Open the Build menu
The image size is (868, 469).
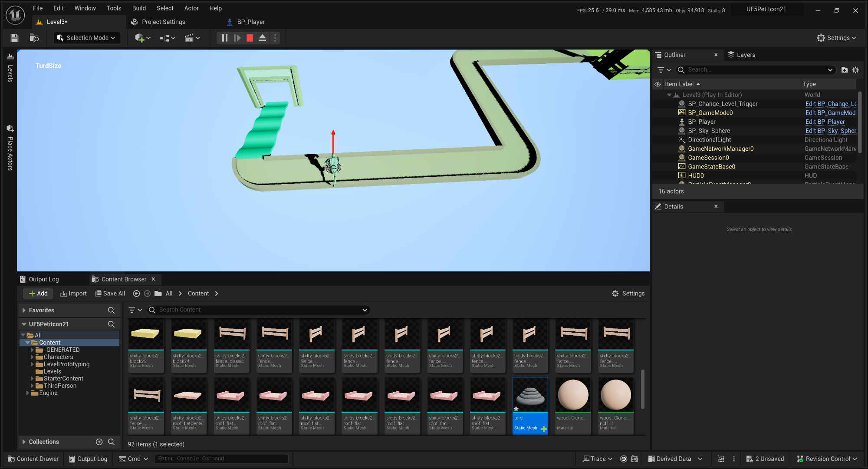pos(139,8)
